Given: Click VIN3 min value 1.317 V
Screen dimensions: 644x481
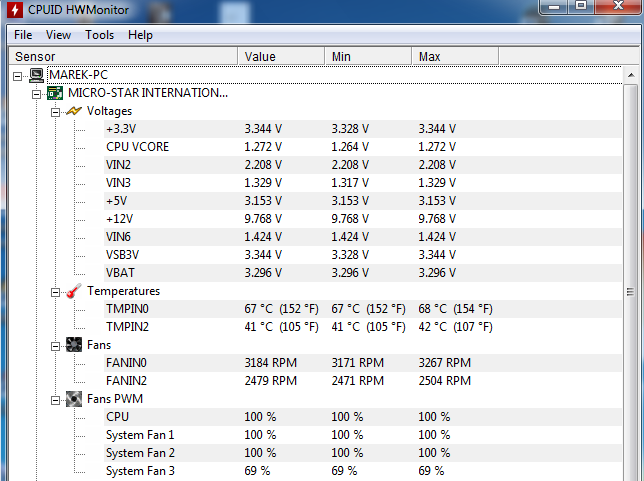Looking at the screenshot, I should [350, 183].
